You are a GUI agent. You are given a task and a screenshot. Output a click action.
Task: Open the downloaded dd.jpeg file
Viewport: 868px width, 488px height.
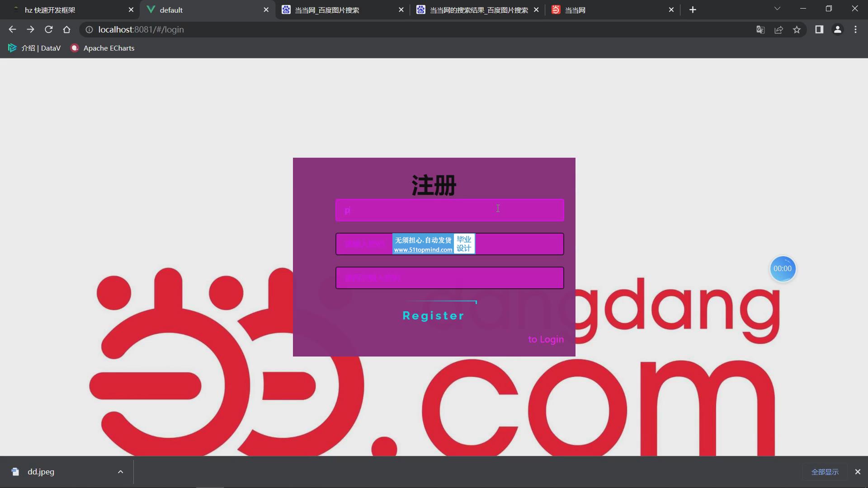41,472
